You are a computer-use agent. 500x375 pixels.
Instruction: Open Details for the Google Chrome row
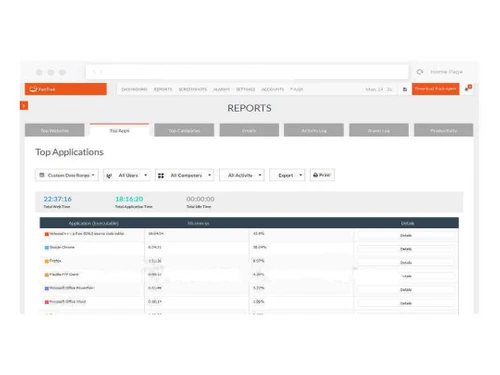pos(406,249)
